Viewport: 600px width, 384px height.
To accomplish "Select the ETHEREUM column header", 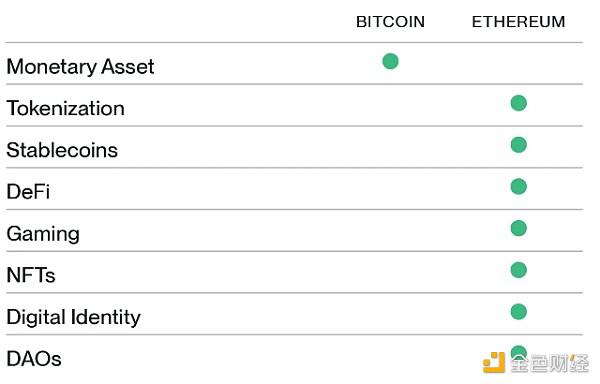I will coord(518,22).
